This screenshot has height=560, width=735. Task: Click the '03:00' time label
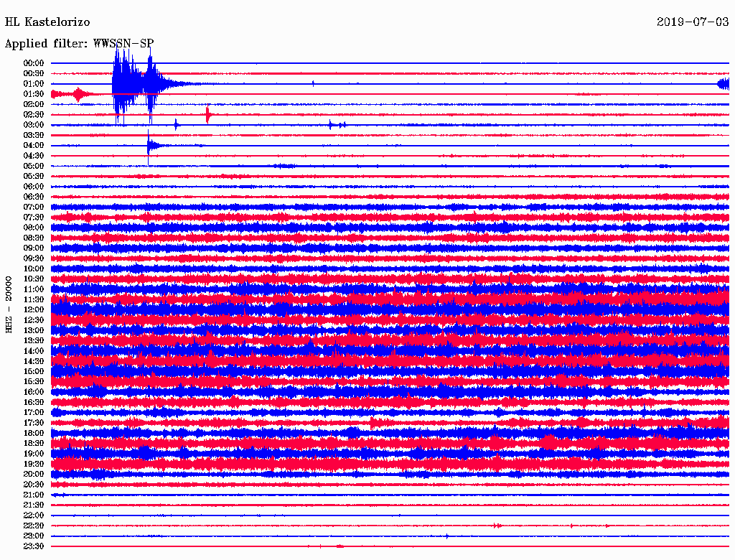(x=34, y=125)
